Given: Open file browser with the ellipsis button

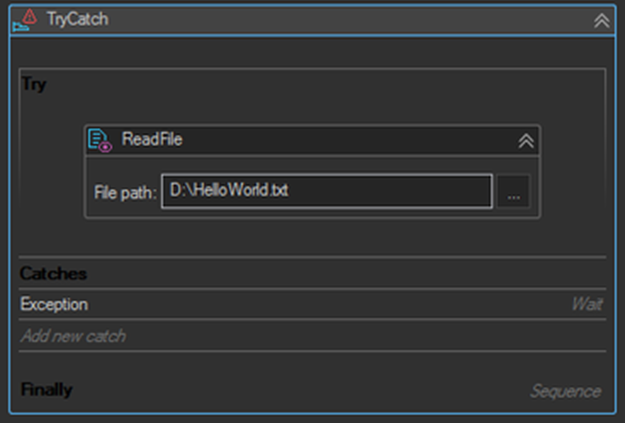Looking at the screenshot, I should click(513, 191).
